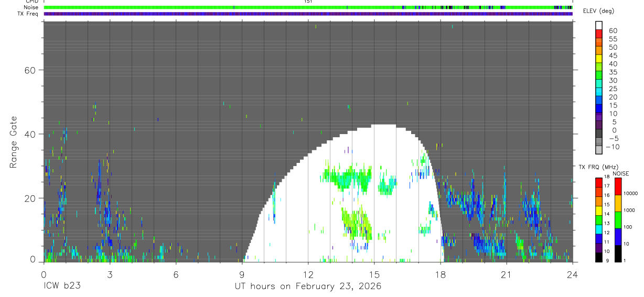This screenshot has width=644, height=297.
Task: Click the '24' tick label on UT hours axis
Action: [x=572, y=274]
